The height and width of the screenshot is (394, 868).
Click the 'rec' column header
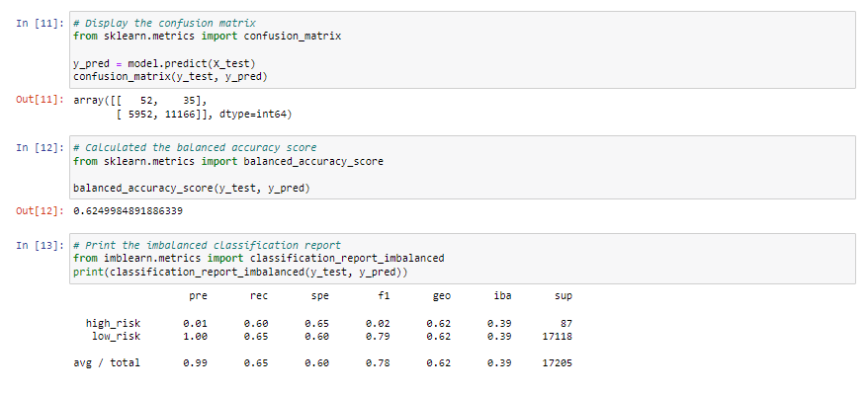pos(259,296)
